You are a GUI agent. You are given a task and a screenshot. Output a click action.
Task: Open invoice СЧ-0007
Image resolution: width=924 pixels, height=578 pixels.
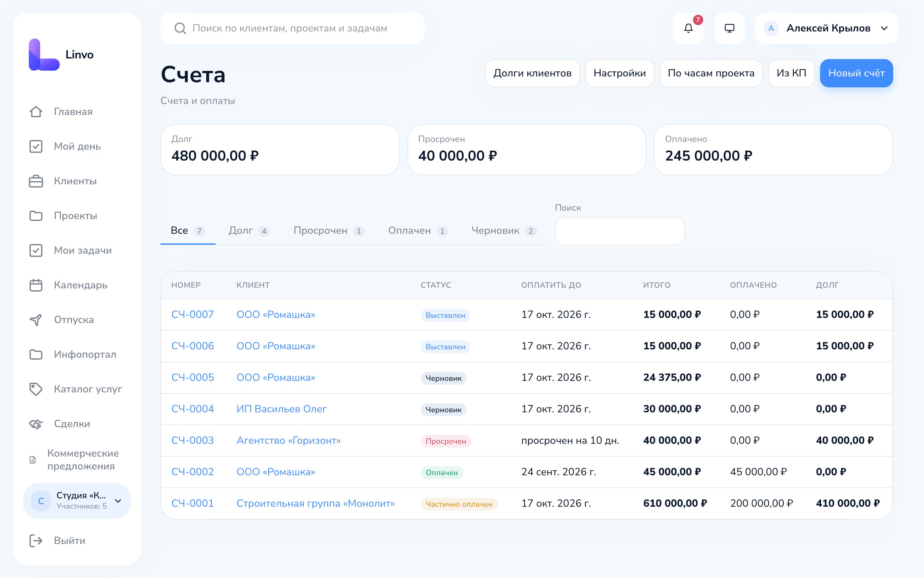(x=193, y=315)
